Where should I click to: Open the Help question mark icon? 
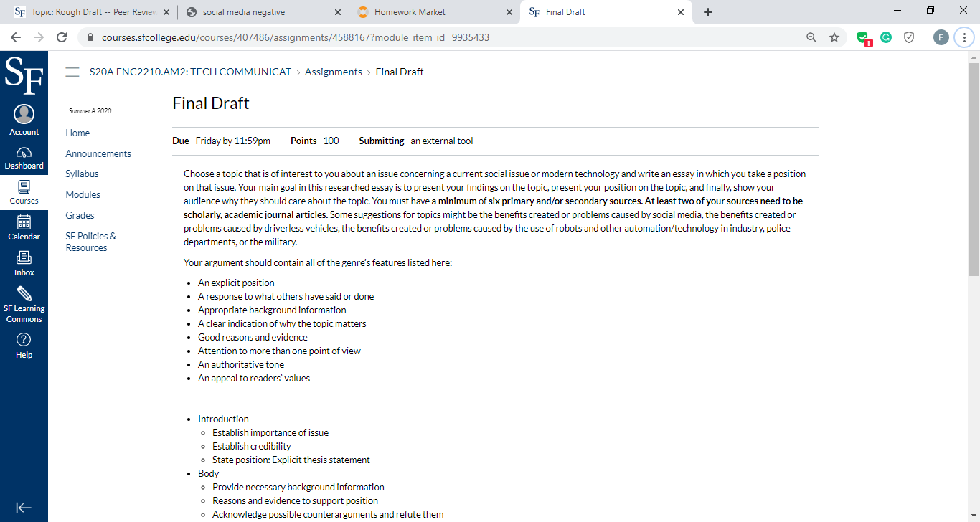(x=24, y=340)
